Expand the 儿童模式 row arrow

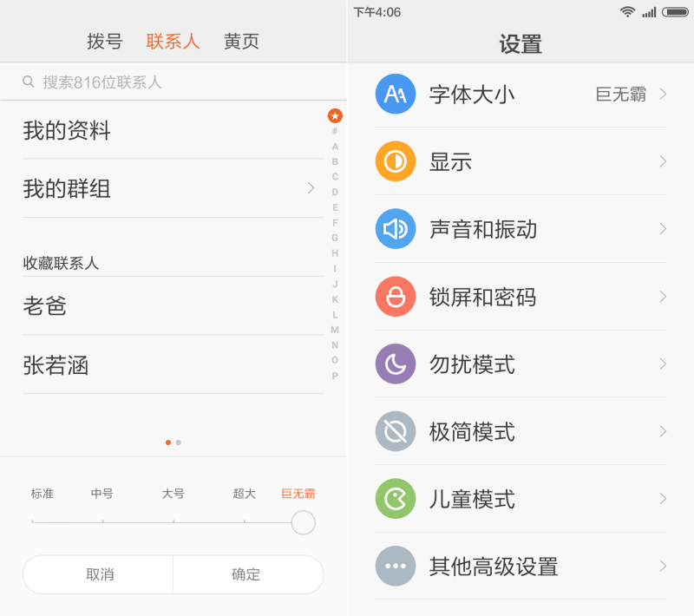click(664, 499)
